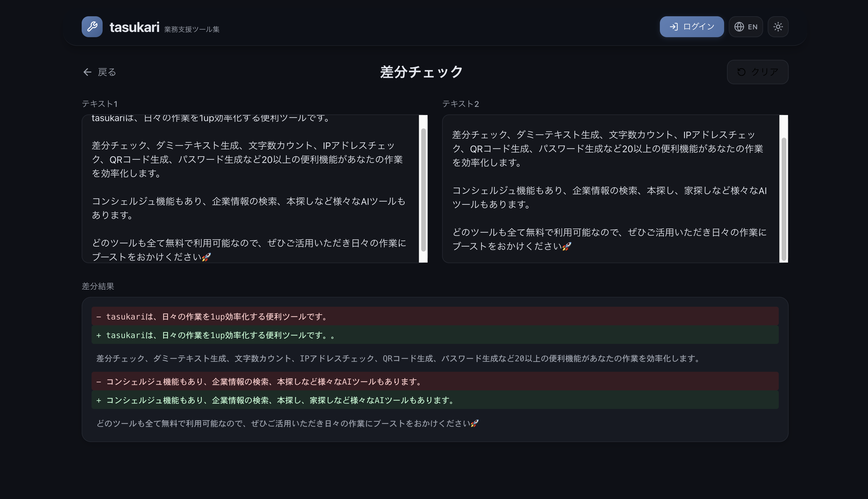The image size is (868, 499).
Task: Click the 戻る back link
Action: click(107, 72)
